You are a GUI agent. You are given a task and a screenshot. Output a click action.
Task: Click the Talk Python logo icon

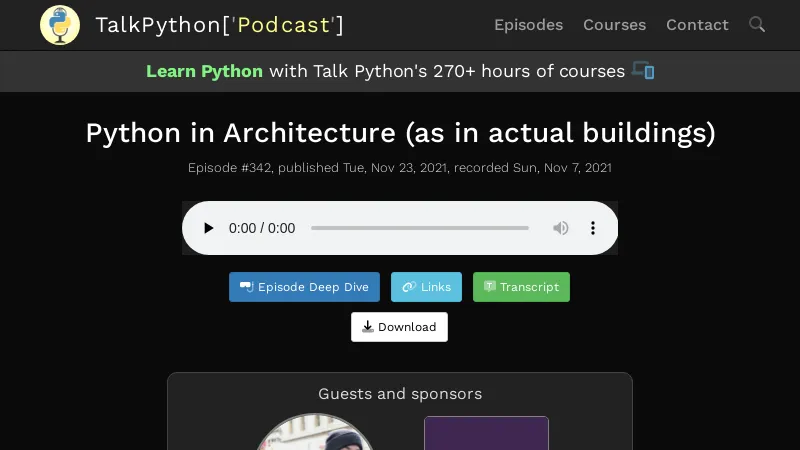click(60, 25)
